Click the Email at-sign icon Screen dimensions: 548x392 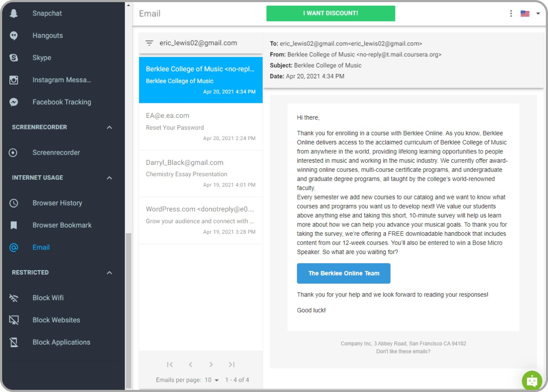tap(14, 247)
